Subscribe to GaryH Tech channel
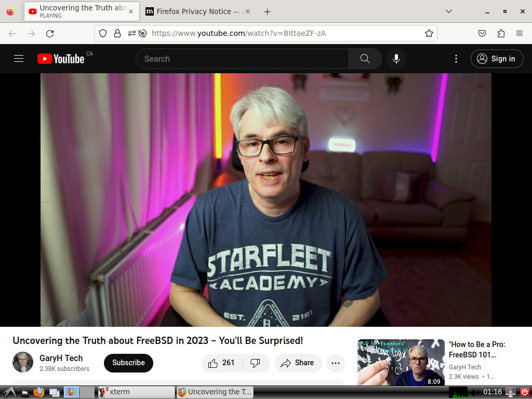This screenshot has height=399, width=532. click(x=128, y=363)
